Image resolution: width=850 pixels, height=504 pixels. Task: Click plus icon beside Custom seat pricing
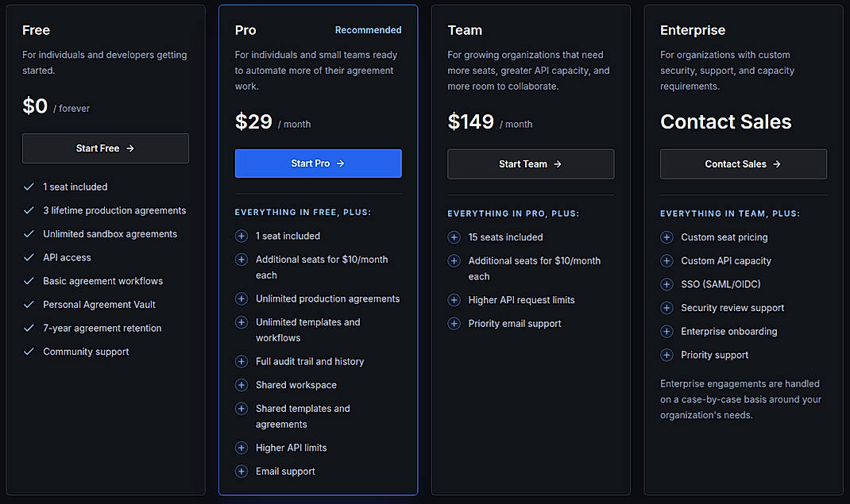(x=666, y=237)
